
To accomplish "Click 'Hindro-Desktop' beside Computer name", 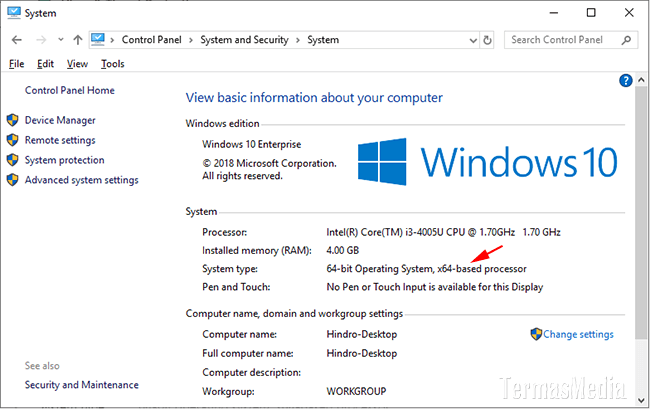I will 361,334.
